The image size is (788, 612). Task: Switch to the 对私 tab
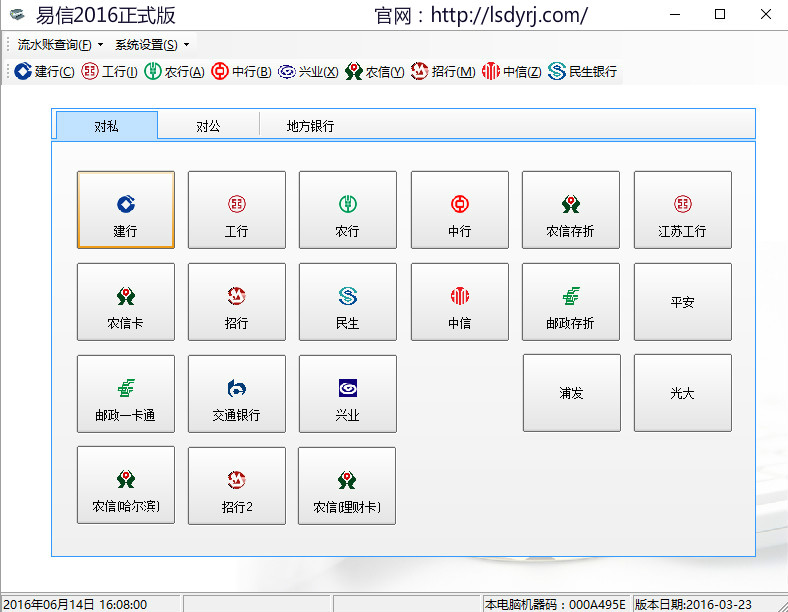click(x=107, y=126)
